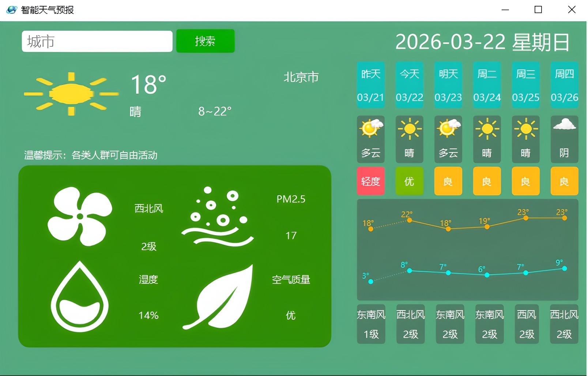The image size is (588, 376).
Task: Click tomorrow's orange 良 quality badge
Action: click(448, 181)
